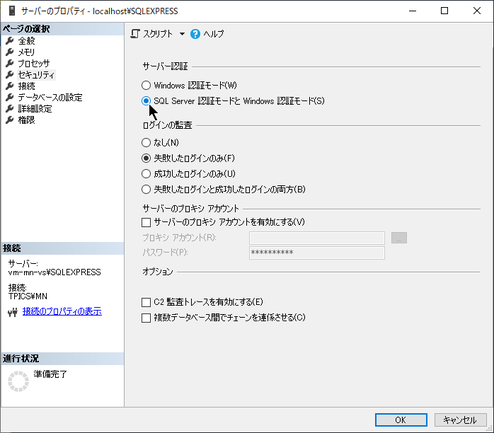This screenshot has height=433, width=494.
Task: Click the wrench icon beside プロセッサ
Action: 10,63
